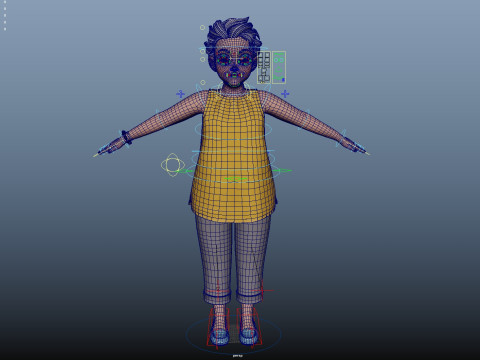Click the persp camera label at the viewport bottom
480x360 pixels.
237,356
